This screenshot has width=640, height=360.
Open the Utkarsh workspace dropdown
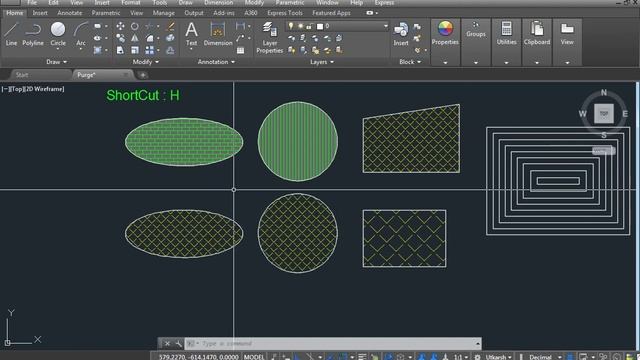click(499, 357)
